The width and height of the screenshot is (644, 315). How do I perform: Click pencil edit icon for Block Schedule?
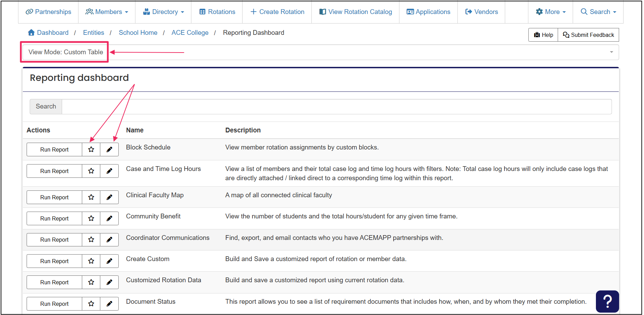(x=109, y=149)
